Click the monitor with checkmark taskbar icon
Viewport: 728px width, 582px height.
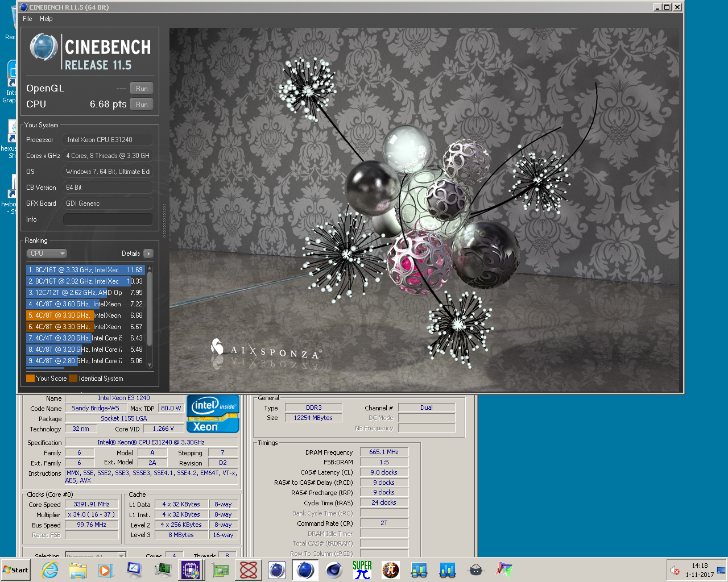(134, 570)
